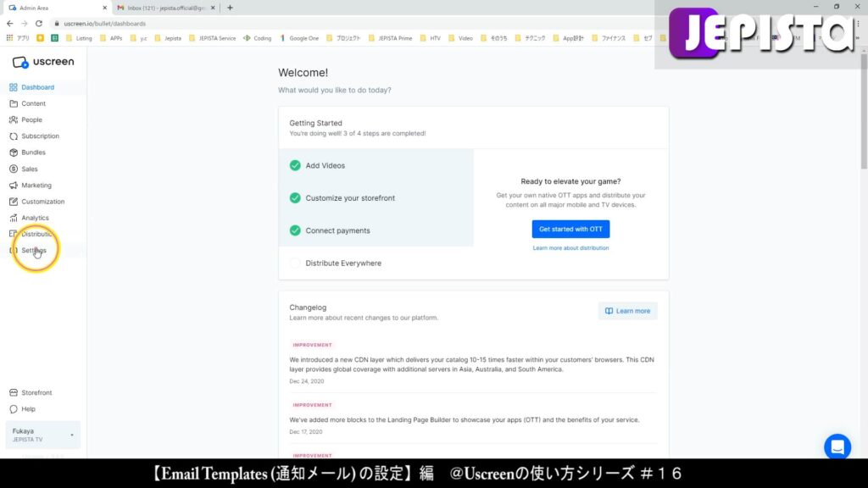Click the page vertical scrollbar
The image size is (868, 488).
tap(864, 111)
